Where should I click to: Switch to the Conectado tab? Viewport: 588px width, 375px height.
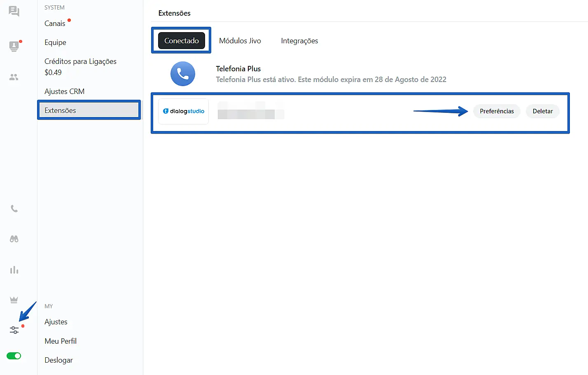(182, 41)
